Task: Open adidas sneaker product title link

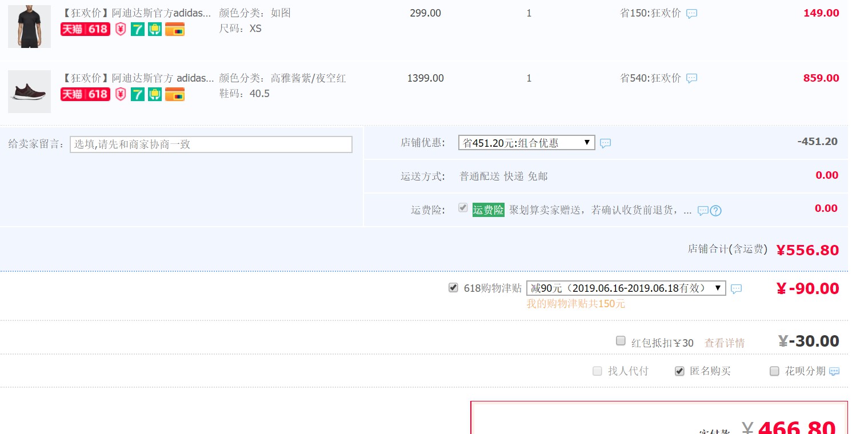Action: click(138, 78)
